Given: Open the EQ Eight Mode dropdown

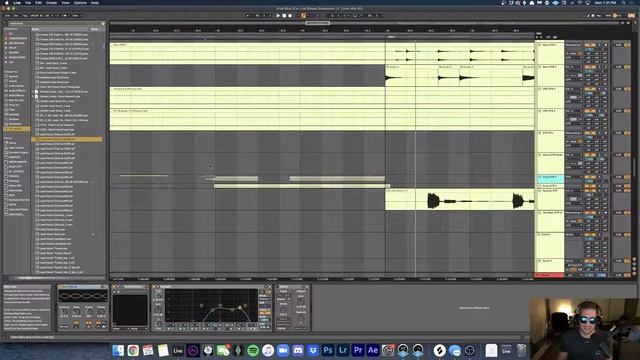Looking at the screenshot, I should [264, 299].
